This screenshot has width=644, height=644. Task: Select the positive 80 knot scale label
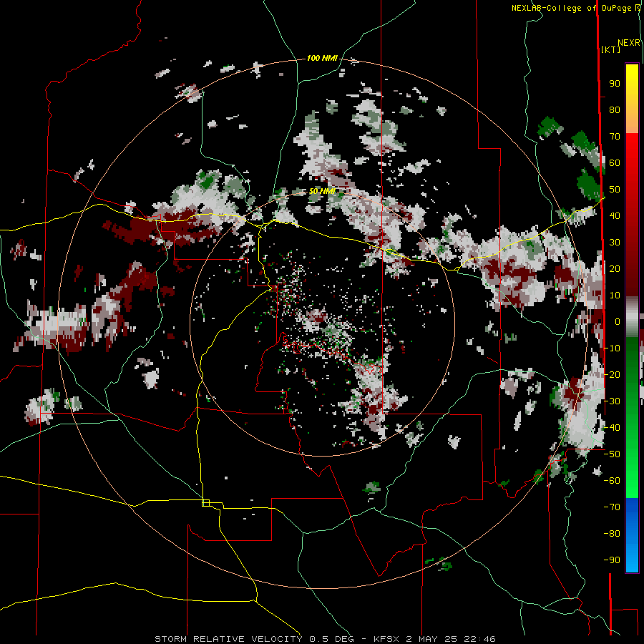615,110
